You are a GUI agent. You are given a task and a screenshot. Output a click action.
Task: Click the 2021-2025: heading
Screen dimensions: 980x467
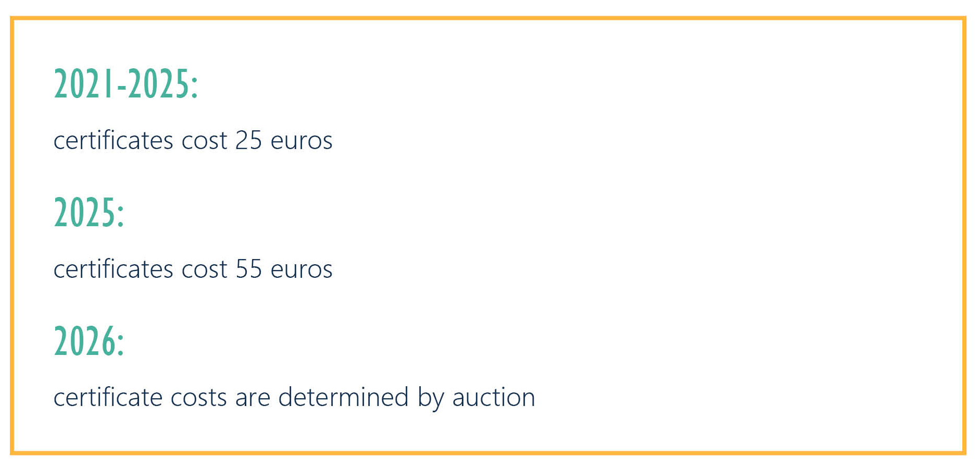126,84
